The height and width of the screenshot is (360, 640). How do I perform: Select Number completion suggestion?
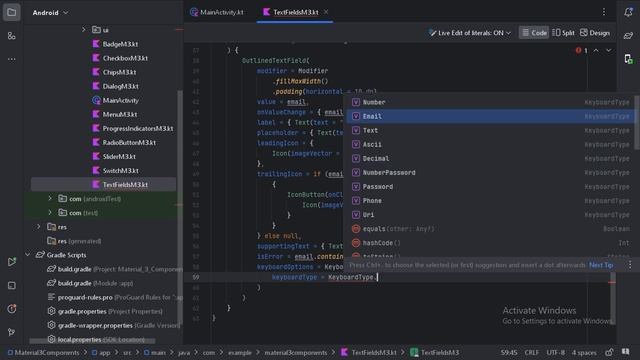[x=490, y=102]
